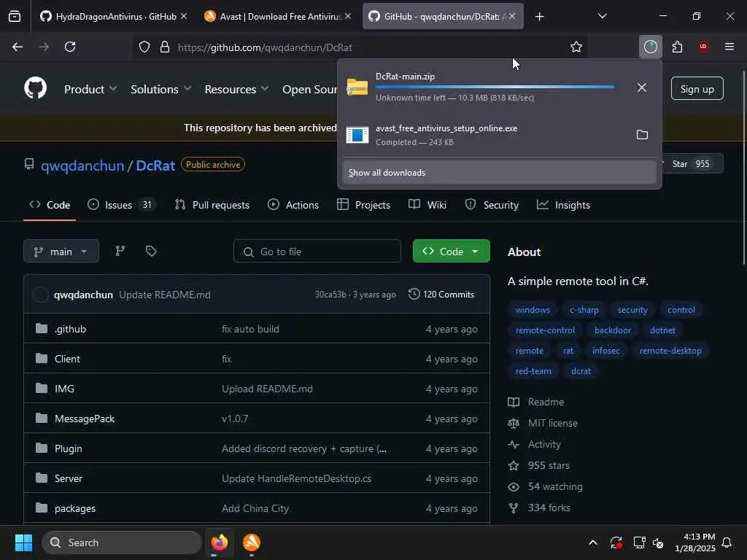Open the Windows Start menu

click(x=23, y=542)
